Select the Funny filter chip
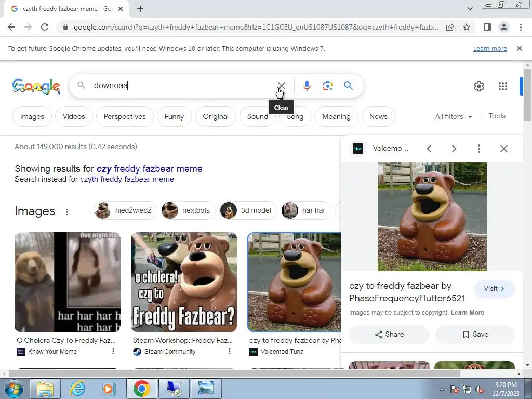 point(174,117)
